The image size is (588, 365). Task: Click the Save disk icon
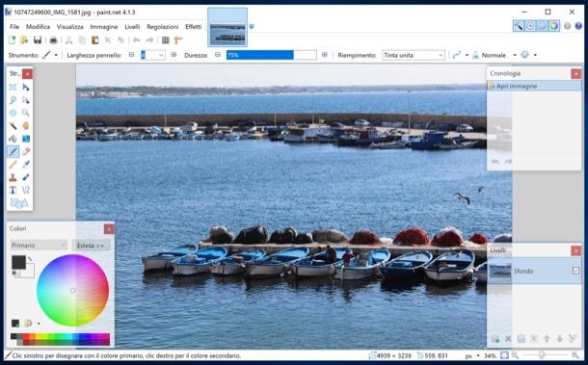point(38,39)
